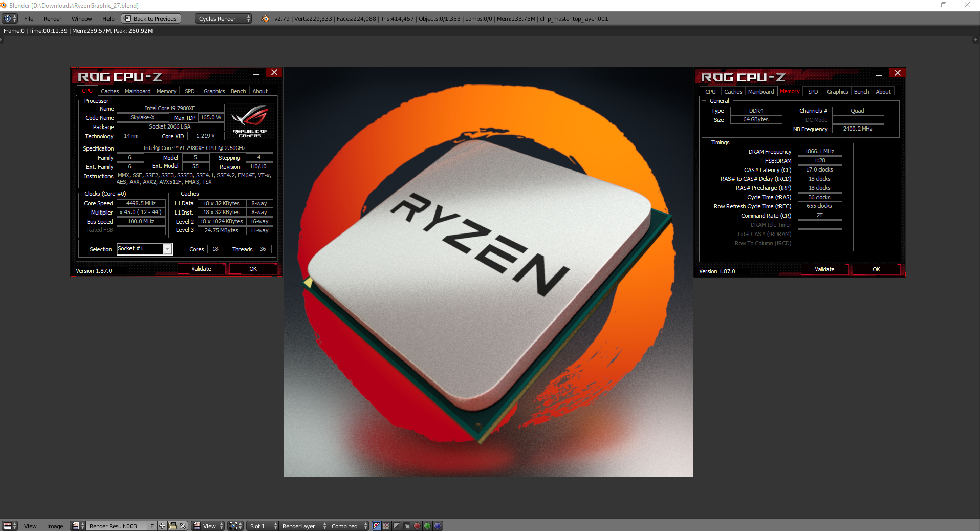This screenshot has height=531, width=980.
Task: Show only the blue channel
Action: pos(438,526)
